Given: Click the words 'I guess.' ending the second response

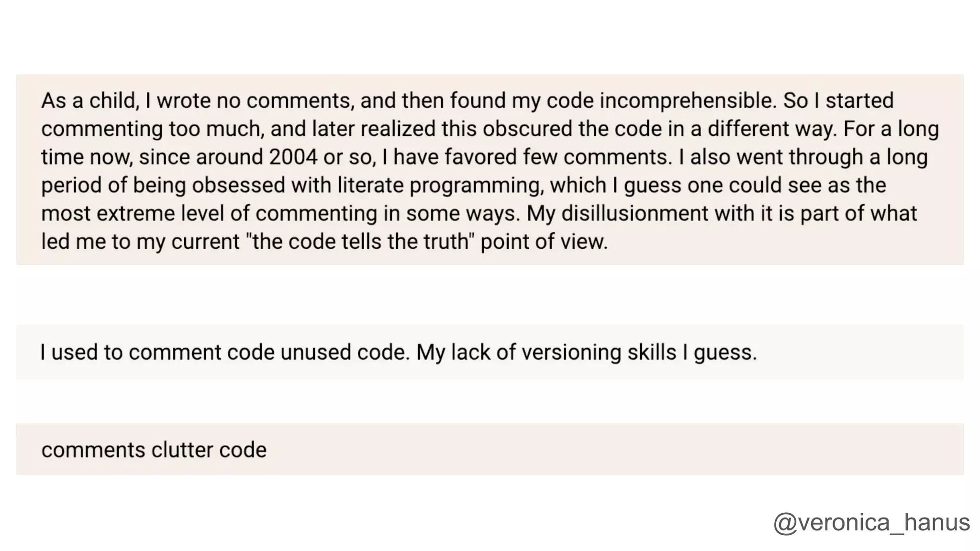Looking at the screenshot, I should pyautogui.click(x=720, y=353).
